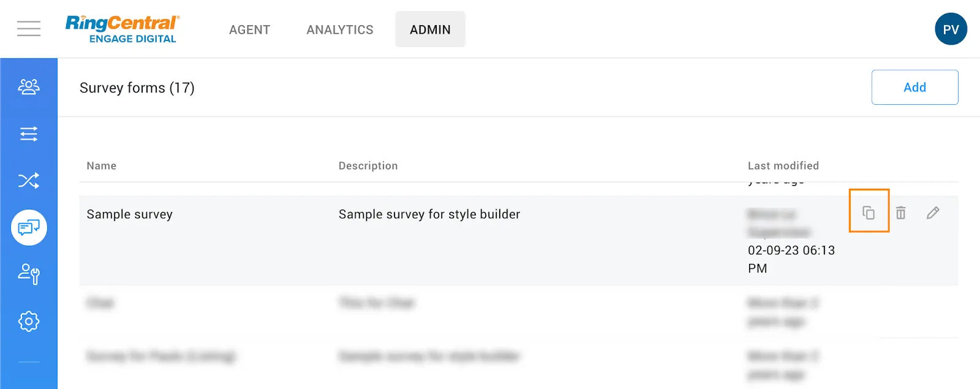The width and height of the screenshot is (980, 389).
Task: Click the Name column header
Action: [x=102, y=165]
